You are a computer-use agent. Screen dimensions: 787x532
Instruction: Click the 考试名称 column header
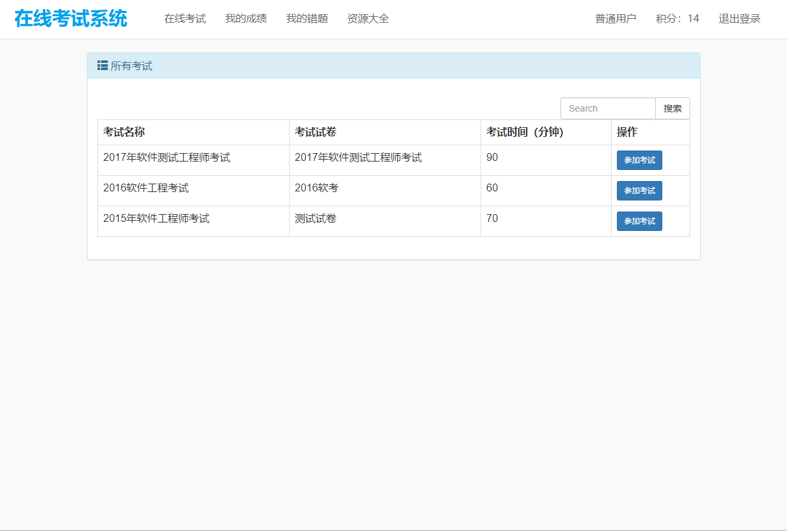124,132
